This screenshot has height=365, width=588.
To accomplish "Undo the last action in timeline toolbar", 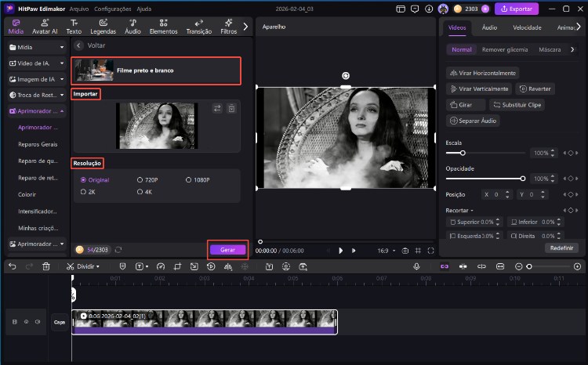I will (x=13, y=266).
